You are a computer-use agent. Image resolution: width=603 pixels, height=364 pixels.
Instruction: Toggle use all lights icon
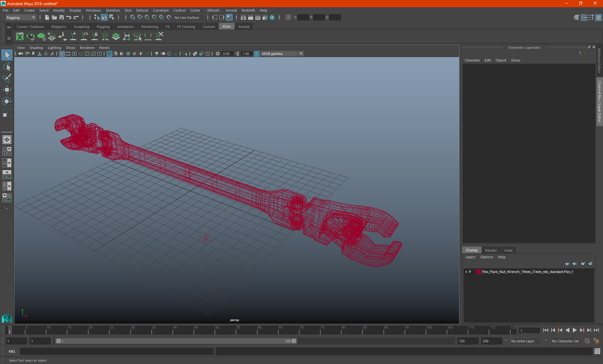pos(141,54)
